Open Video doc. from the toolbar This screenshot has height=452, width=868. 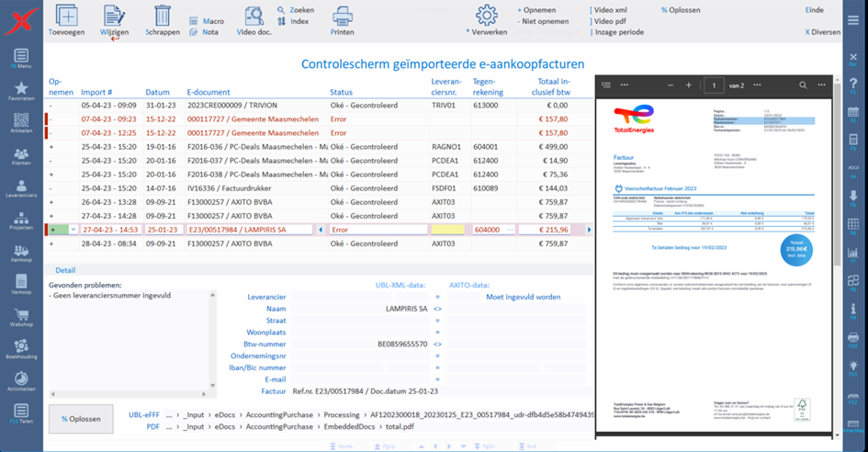[x=254, y=16]
